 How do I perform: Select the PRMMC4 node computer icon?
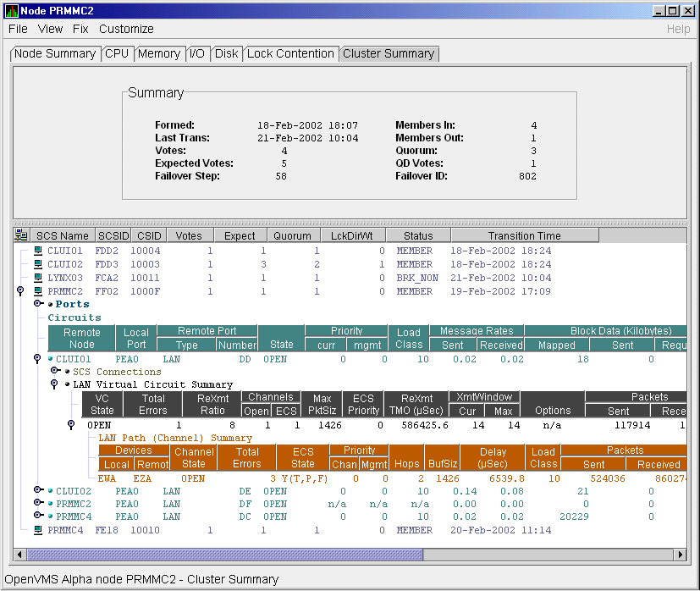38,530
